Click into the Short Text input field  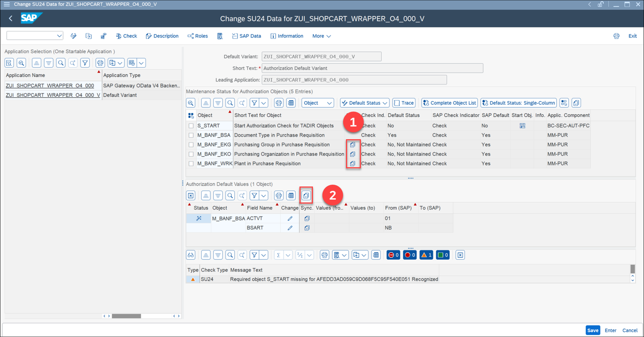click(x=372, y=68)
